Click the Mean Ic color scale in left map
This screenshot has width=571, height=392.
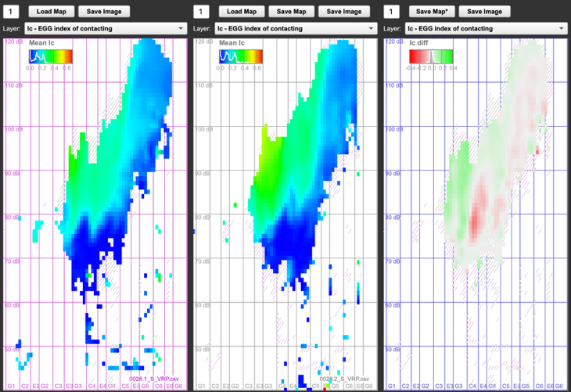51,57
